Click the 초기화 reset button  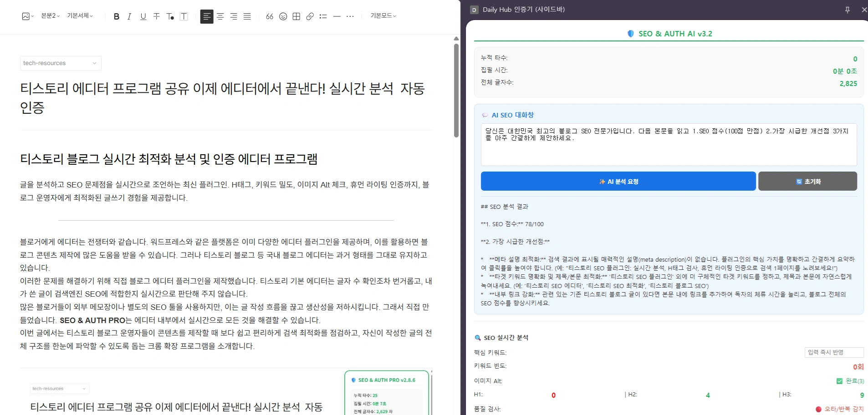point(807,181)
